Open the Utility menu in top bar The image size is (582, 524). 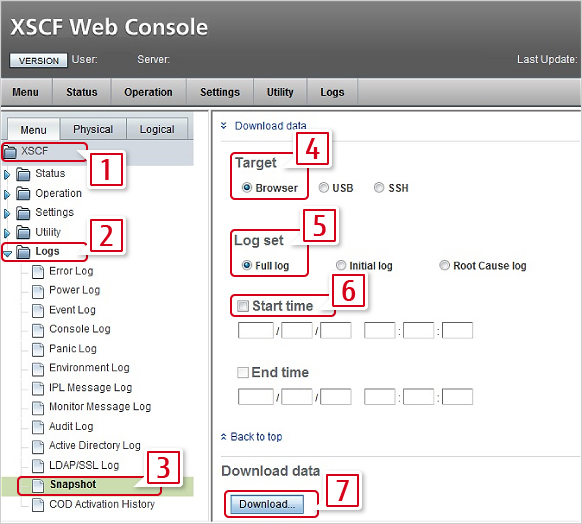tap(280, 92)
